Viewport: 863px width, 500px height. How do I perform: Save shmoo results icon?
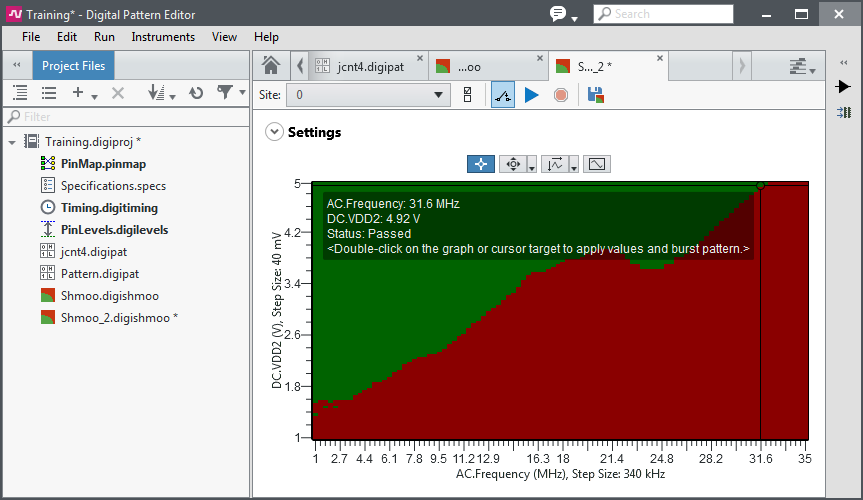click(x=596, y=95)
